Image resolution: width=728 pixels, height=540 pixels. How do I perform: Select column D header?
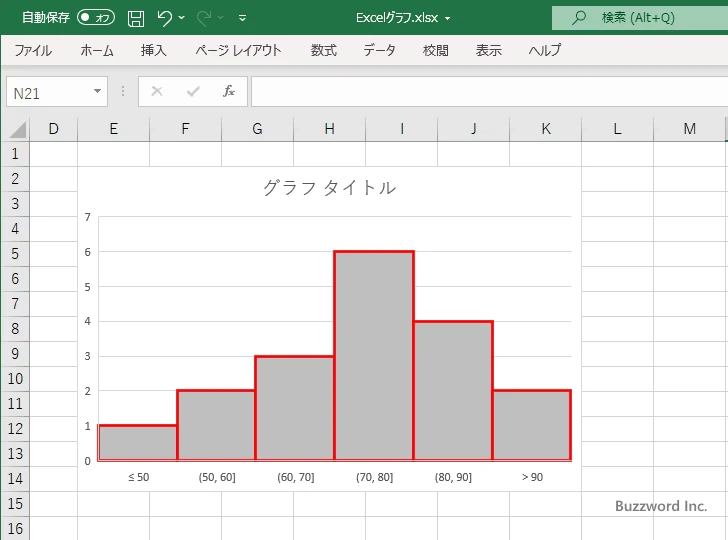click(x=53, y=129)
